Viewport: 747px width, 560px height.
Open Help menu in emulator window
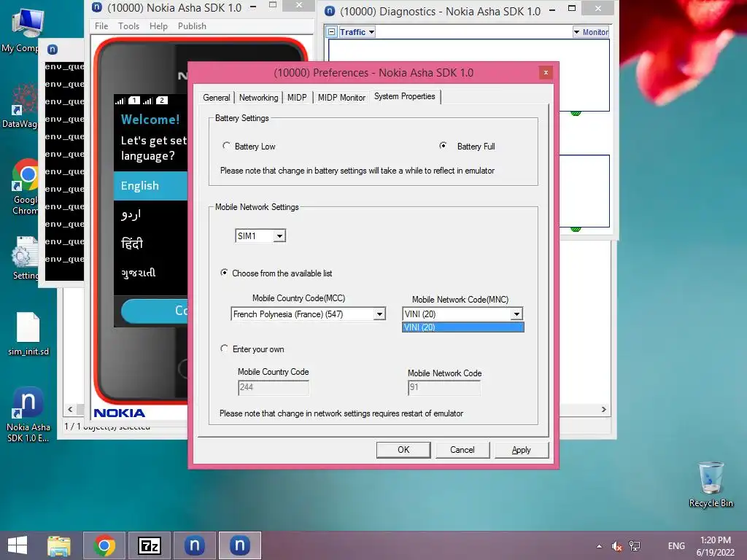click(x=158, y=26)
